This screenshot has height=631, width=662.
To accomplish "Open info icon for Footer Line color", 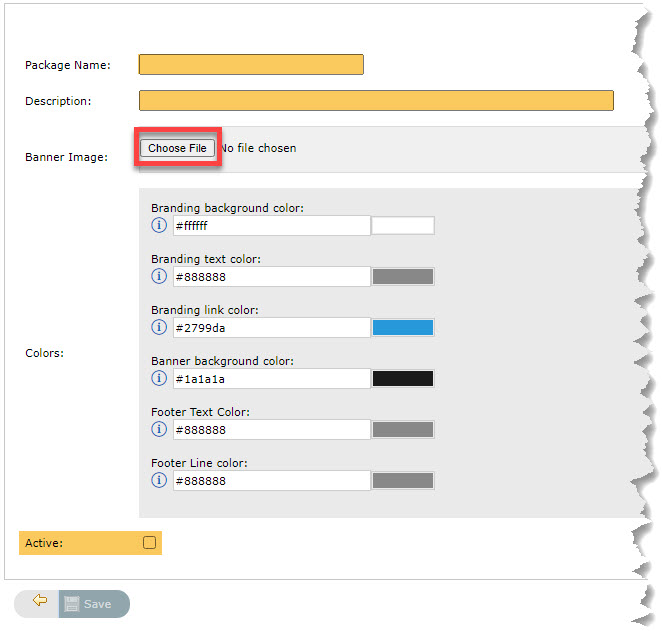I will tap(159, 480).
